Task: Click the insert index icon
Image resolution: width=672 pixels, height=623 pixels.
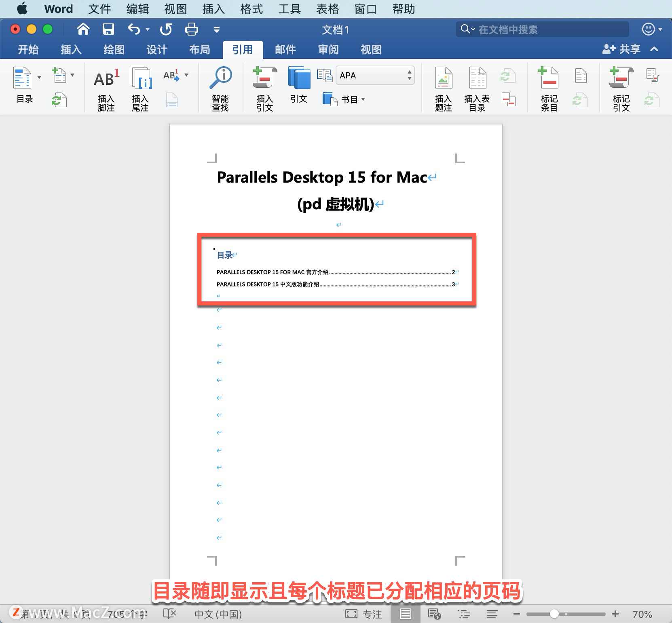Action: pyautogui.click(x=581, y=76)
